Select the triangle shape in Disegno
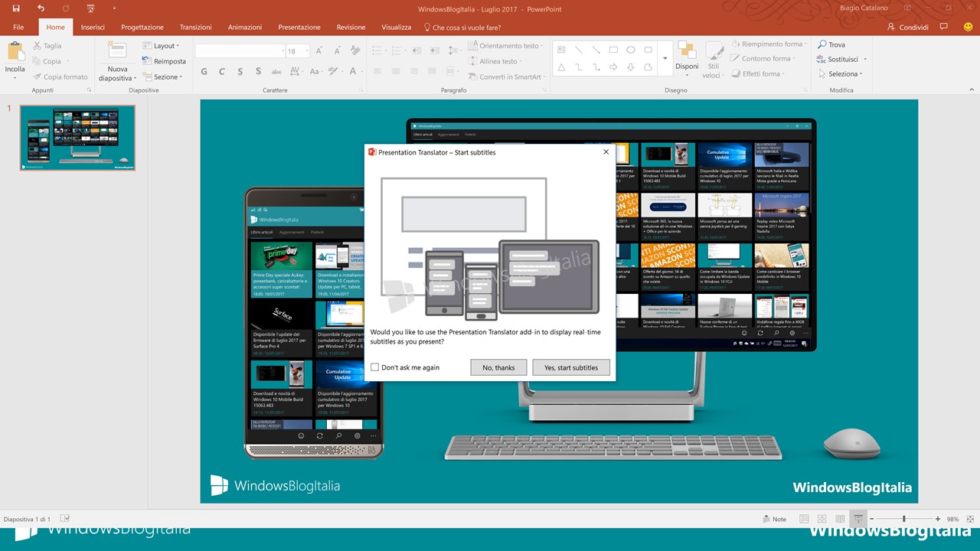This screenshot has width=980, height=551. 561,67
